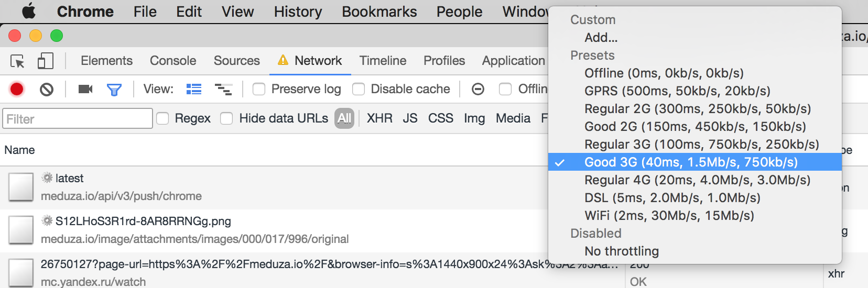The width and height of the screenshot is (868, 288).
Task: Switch to the Elements tab
Action: click(106, 61)
